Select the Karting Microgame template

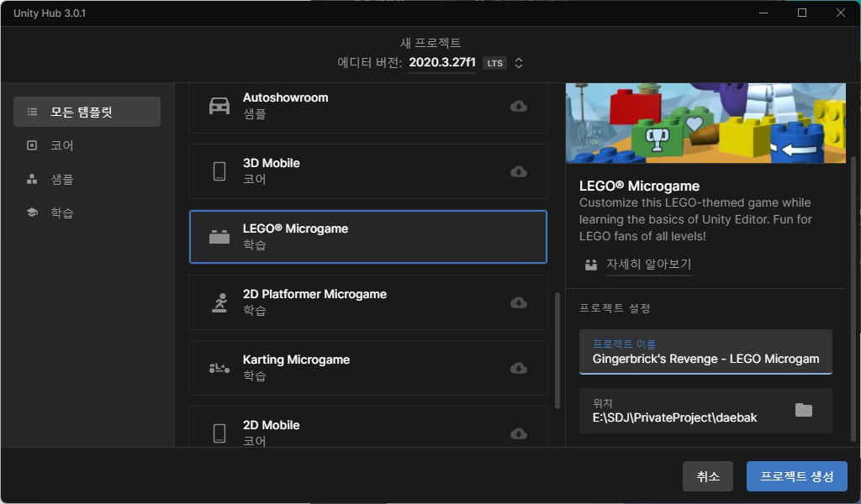[368, 368]
